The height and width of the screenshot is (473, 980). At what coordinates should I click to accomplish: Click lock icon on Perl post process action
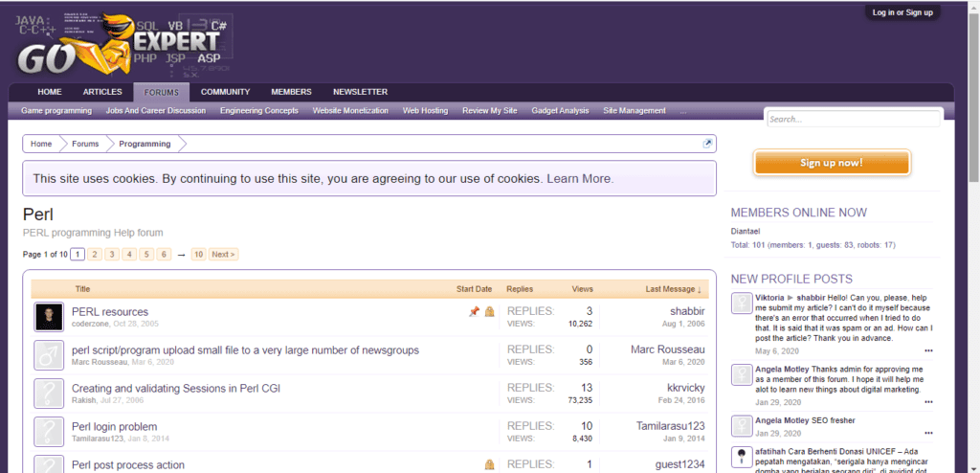(x=489, y=465)
